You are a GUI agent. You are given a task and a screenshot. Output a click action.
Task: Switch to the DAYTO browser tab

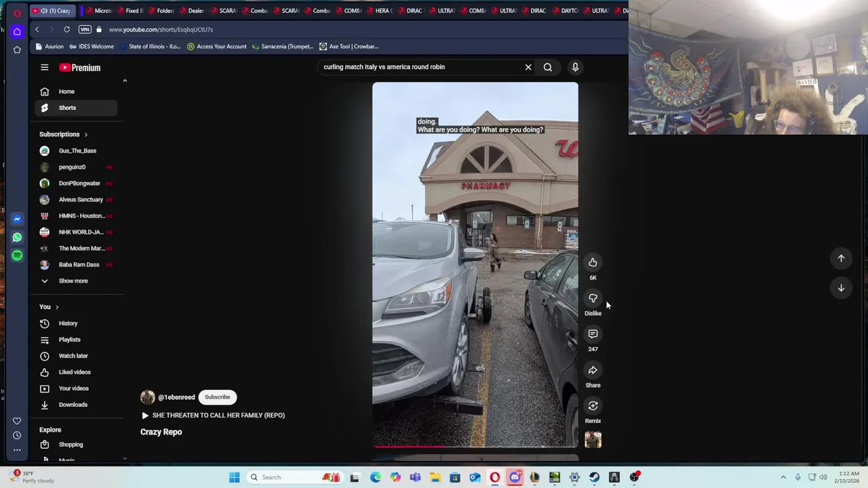[566, 11]
